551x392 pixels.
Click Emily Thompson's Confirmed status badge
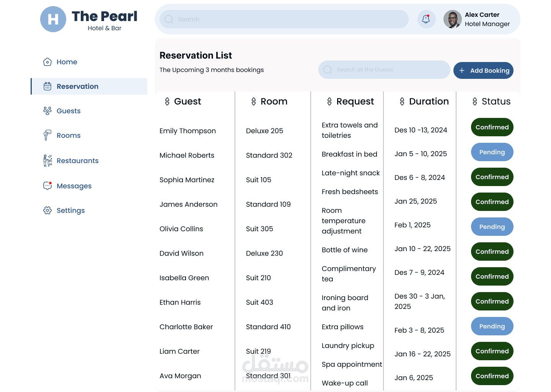click(x=492, y=127)
